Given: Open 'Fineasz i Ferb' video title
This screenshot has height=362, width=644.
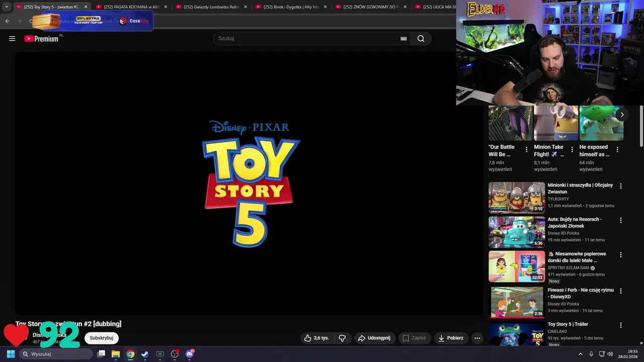Looking at the screenshot, I should [581, 293].
